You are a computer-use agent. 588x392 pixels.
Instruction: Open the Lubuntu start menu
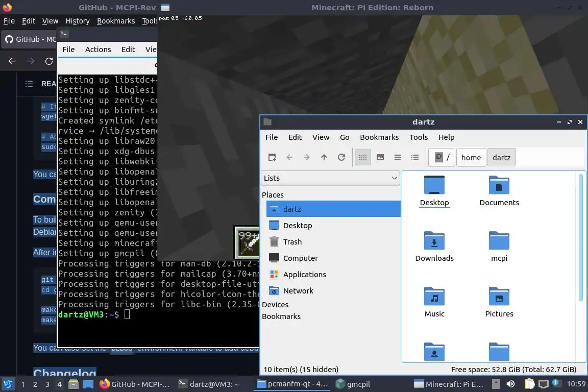(8, 384)
